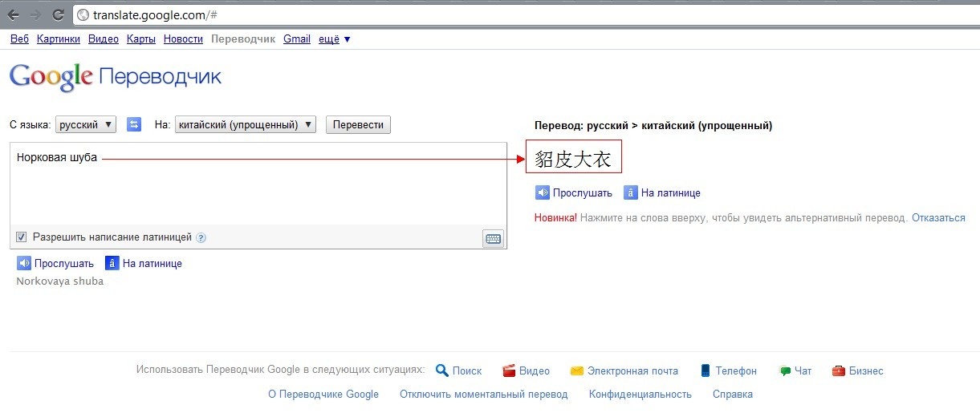Click the magnifier Search icon in footer
The height and width of the screenshot is (417, 980).
tap(441, 370)
